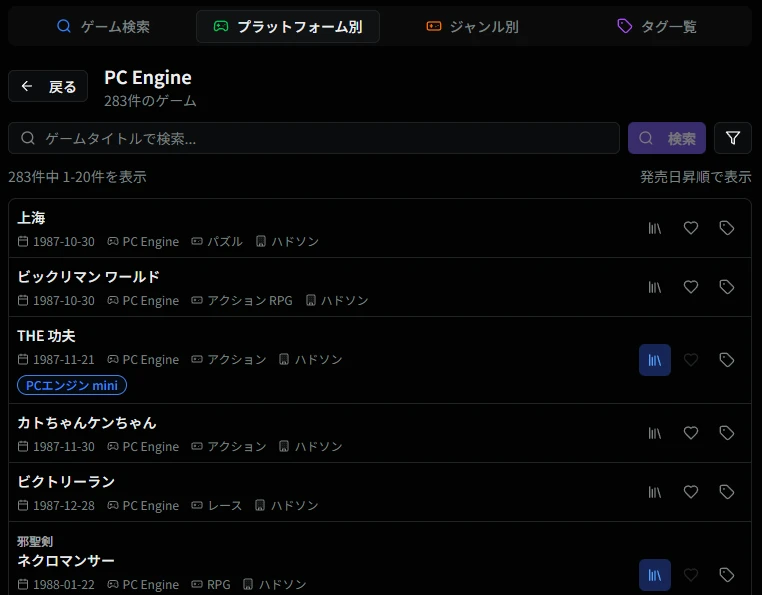Screen dimensions: 762x595
Task: Open the ビックリマン ワールド game title
Action: pos(88,277)
